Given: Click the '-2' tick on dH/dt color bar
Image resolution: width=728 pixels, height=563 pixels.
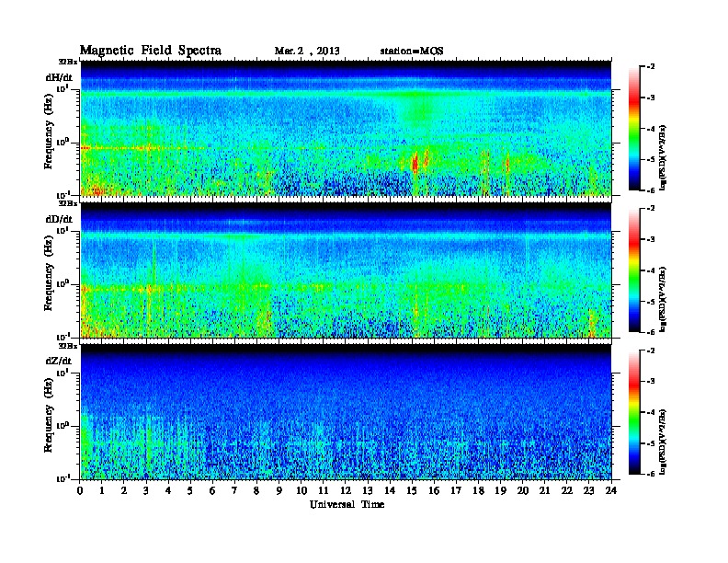Looking at the screenshot, I should pos(651,67).
